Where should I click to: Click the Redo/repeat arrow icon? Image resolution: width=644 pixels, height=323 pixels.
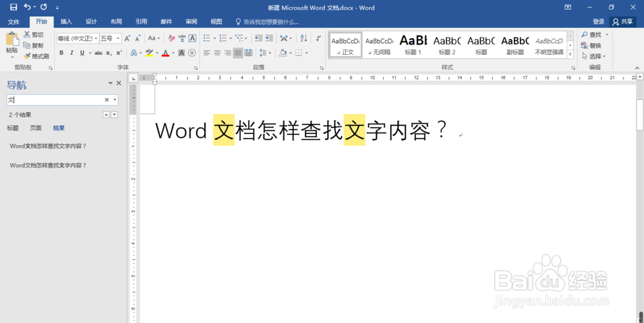44,7
